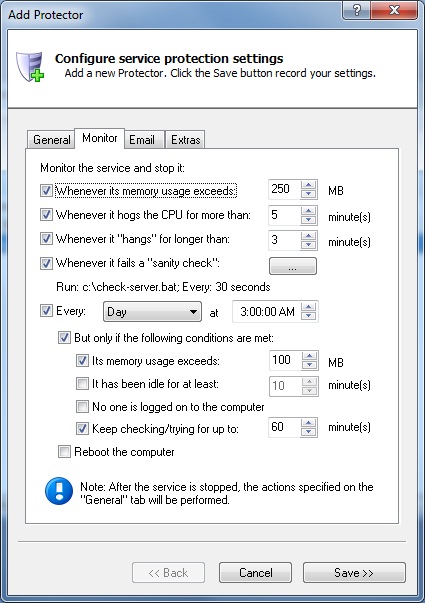Image resolution: width=425 pixels, height=603 pixels.
Task: Decrease the 100 MB condition spinner
Action: pyautogui.click(x=309, y=365)
